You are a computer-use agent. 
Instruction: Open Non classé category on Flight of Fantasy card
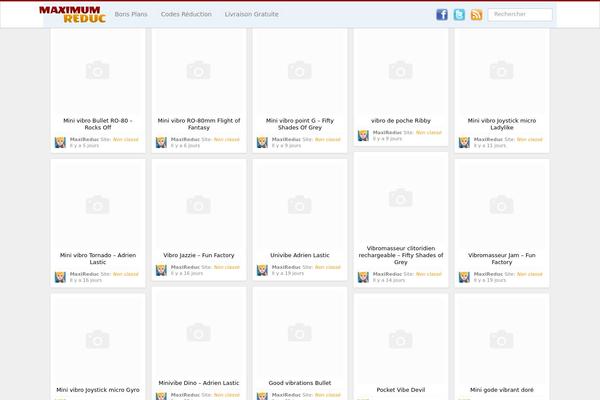click(227, 139)
